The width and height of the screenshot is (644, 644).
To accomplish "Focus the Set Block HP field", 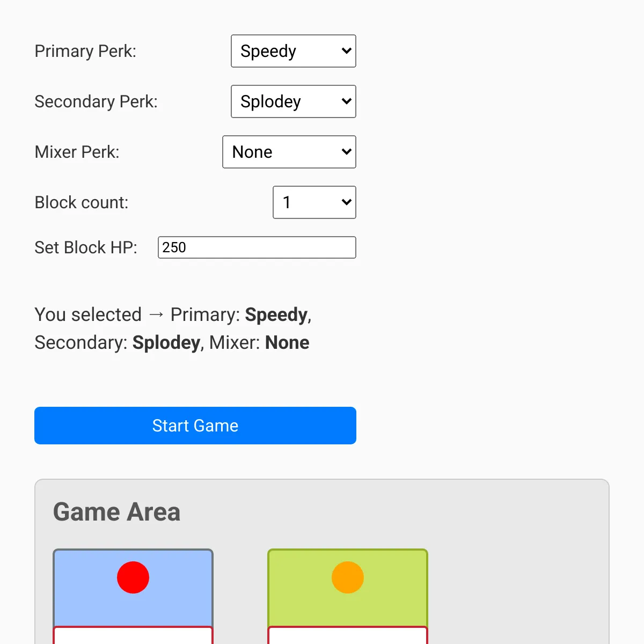I will [257, 247].
